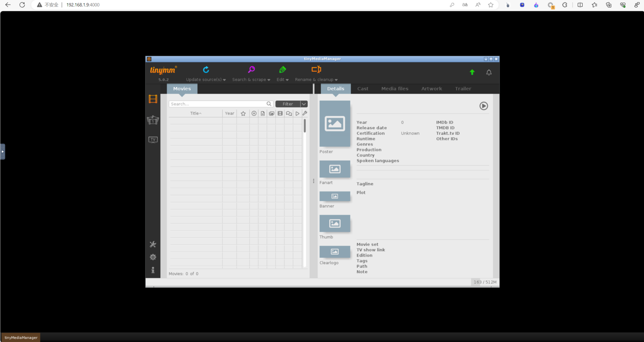Screen dimensions: 644x342
Task: Click the wrench column settings icon
Action: tap(305, 113)
